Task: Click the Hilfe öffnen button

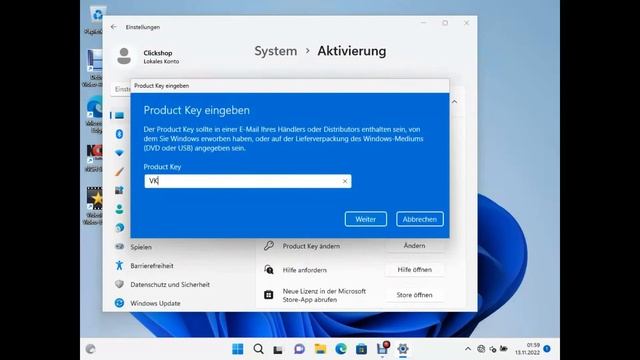Action: tap(414, 270)
